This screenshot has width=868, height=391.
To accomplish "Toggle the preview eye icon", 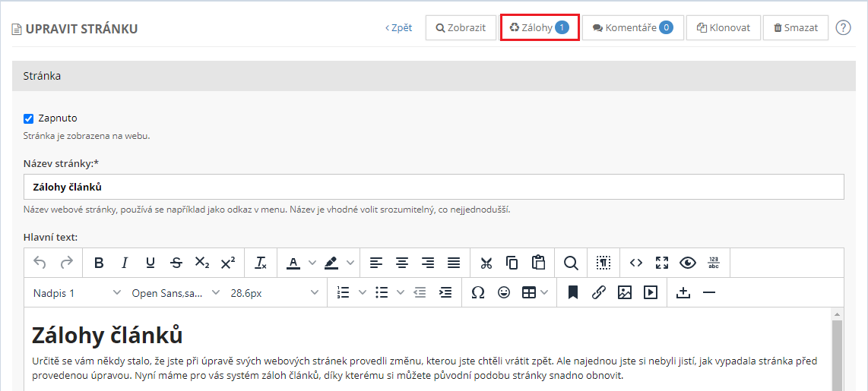I will point(688,263).
